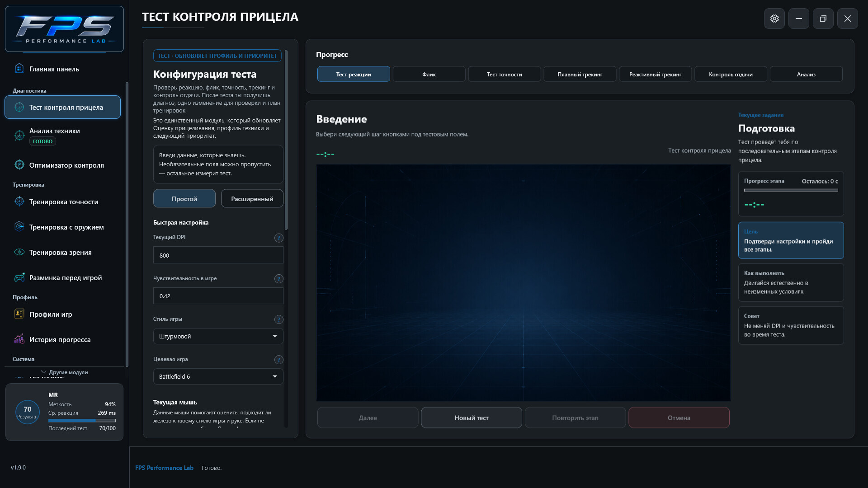Click the ГОТОВО badge under Анализ техники
This screenshot has height=488, width=868.
(42, 141)
